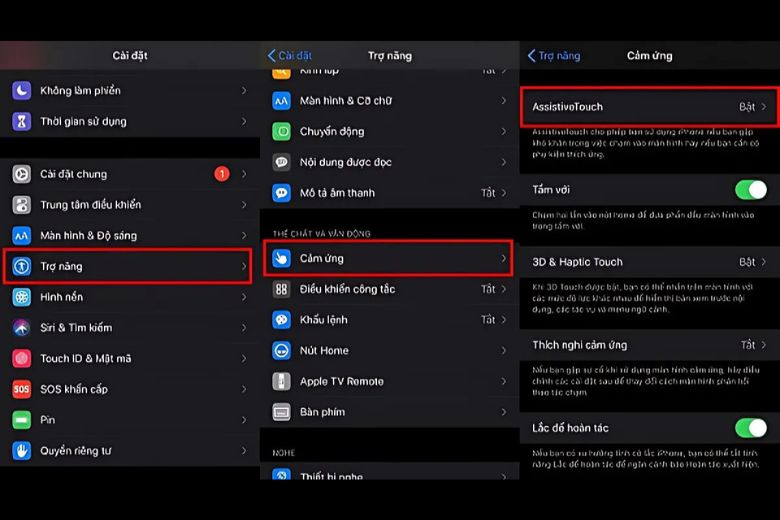Tap the Quyền riêng tư hand icon

coord(21,451)
